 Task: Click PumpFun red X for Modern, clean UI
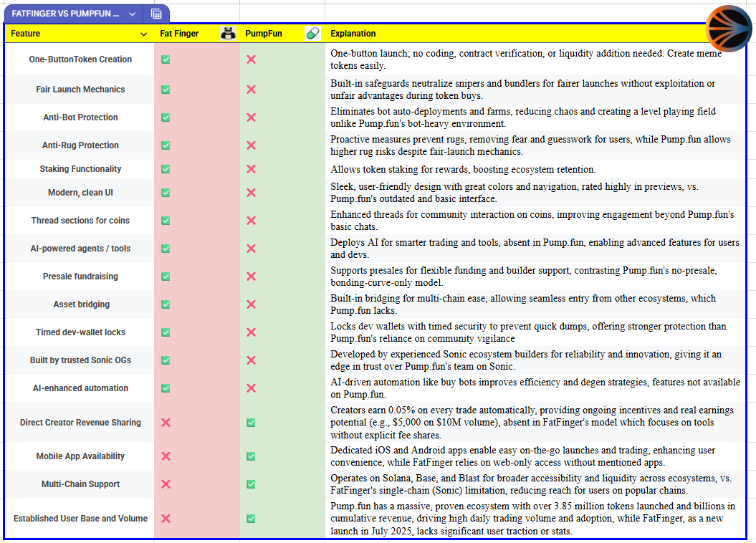point(252,193)
